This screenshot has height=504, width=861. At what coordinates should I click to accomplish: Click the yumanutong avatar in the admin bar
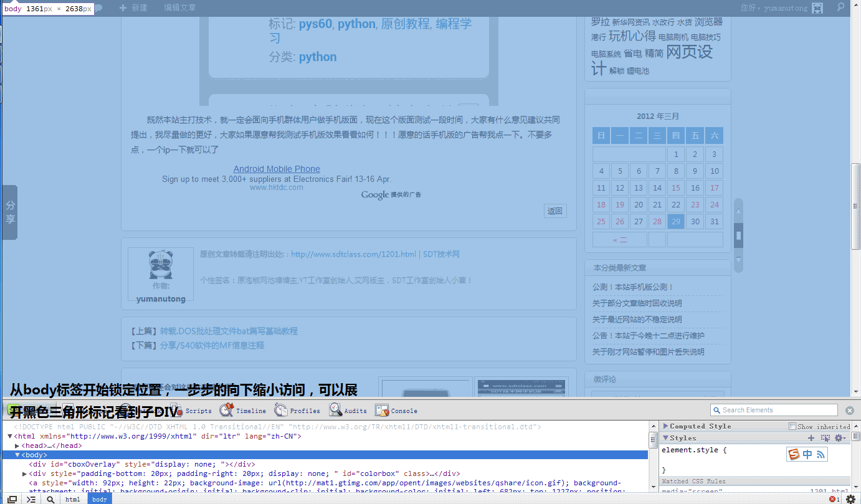point(817,7)
